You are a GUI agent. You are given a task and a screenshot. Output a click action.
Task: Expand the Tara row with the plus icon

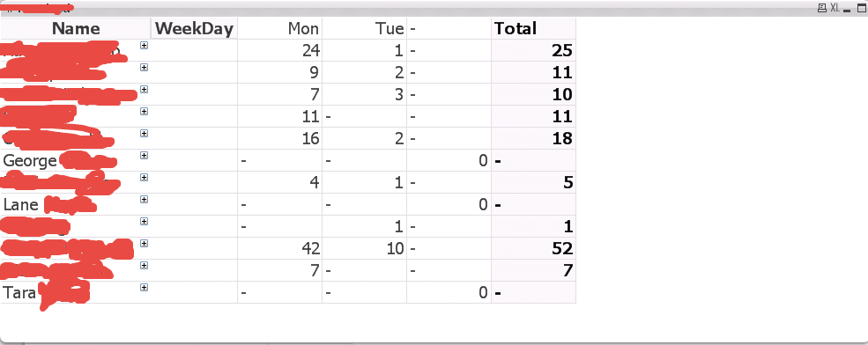(x=144, y=288)
